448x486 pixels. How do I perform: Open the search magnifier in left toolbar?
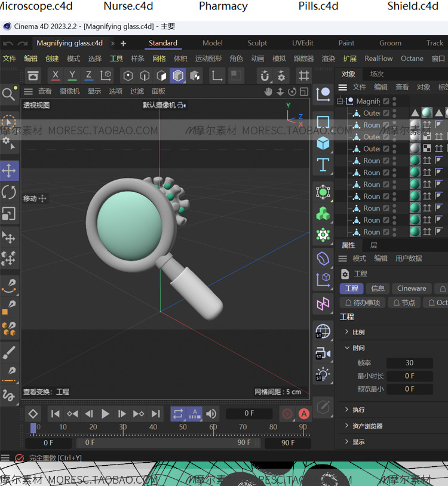[x=8, y=94]
